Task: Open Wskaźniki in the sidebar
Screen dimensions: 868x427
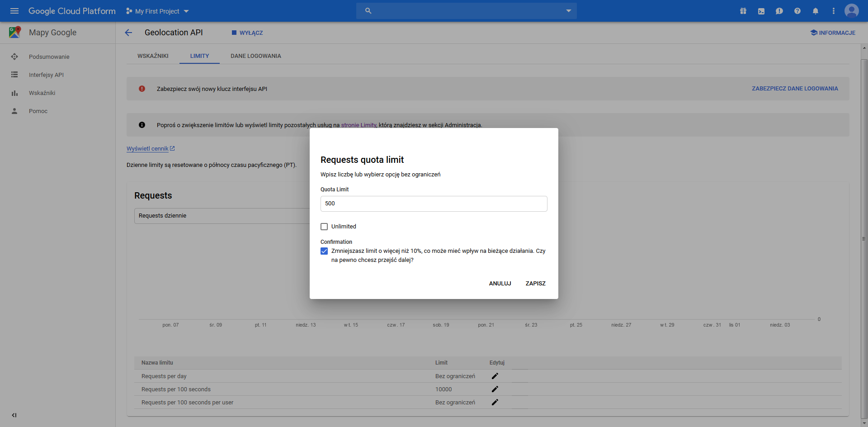Action: pos(42,93)
